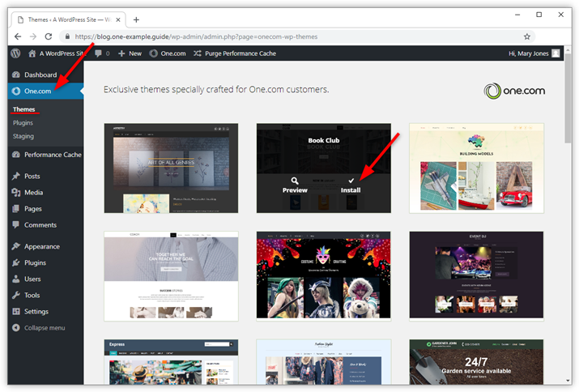Viewport: 579px width, 392px height.
Task: Go forward in the browser history
Action: click(33, 36)
